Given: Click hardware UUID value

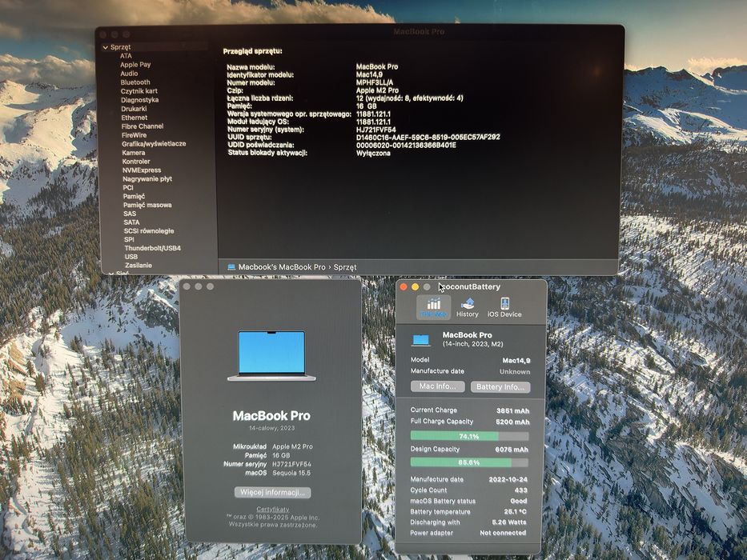Looking at the screenshot, I should [428, 137].
